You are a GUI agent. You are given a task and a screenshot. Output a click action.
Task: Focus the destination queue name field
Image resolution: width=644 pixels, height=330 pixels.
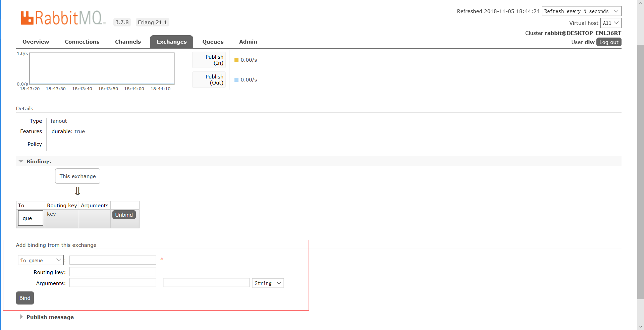pyautogui.click(x=113, y=260)
